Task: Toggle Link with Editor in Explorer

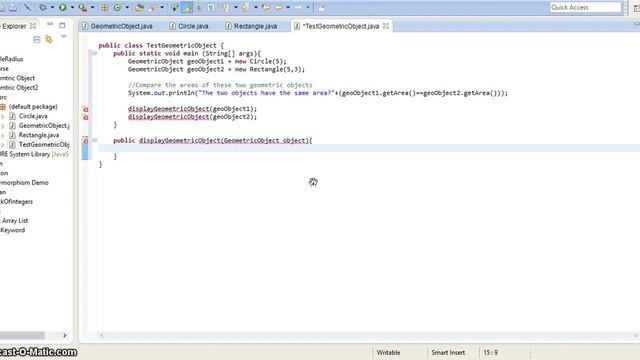Action: point(49,39)
